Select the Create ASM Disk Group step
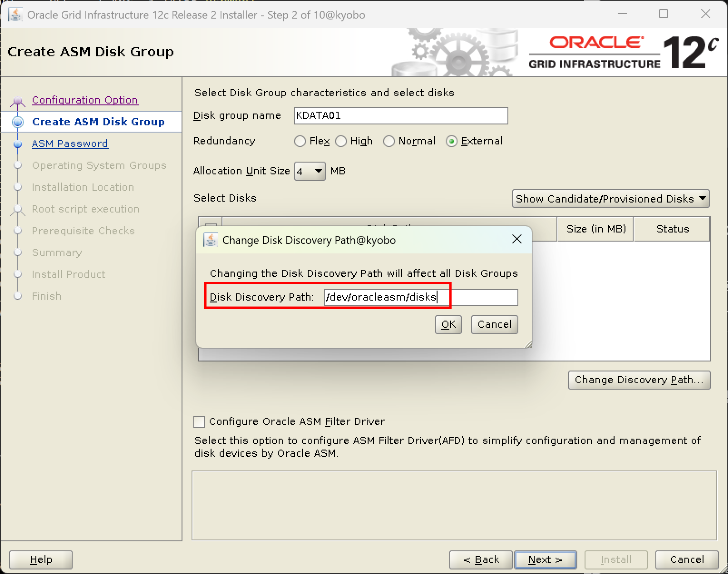Image resolution: width=728 pixels, height=574 pixels. (98, 122)
